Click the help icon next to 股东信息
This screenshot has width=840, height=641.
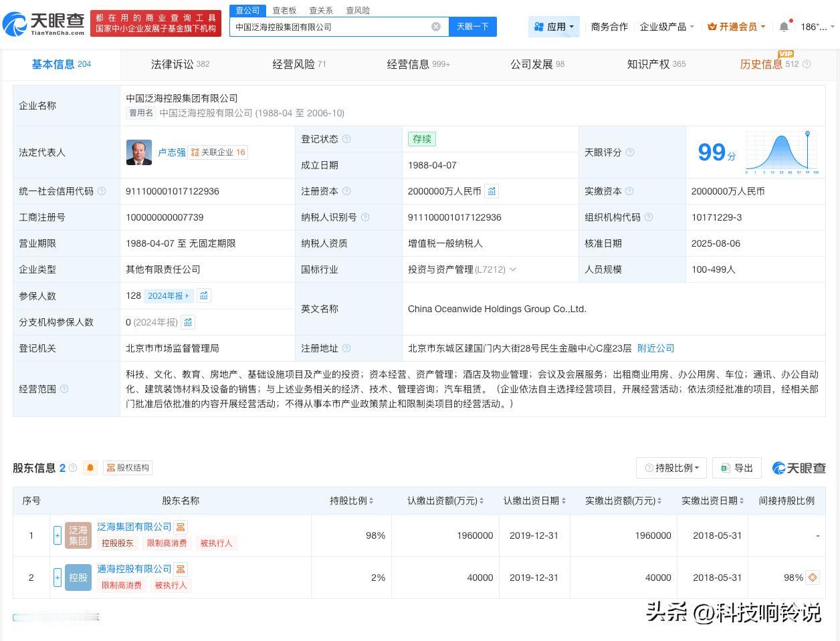(x=73, y=468)
